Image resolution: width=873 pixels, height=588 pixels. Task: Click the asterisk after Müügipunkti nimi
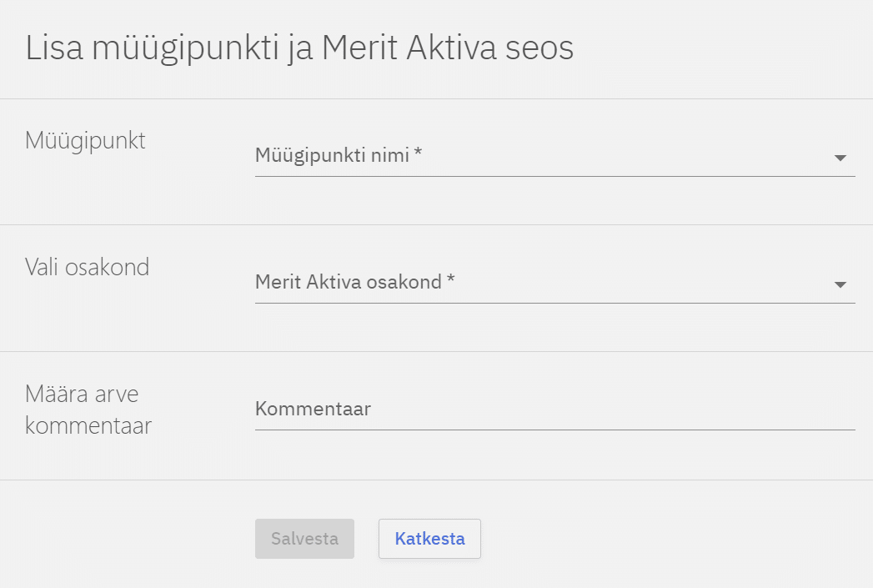(x=418, y=156)
